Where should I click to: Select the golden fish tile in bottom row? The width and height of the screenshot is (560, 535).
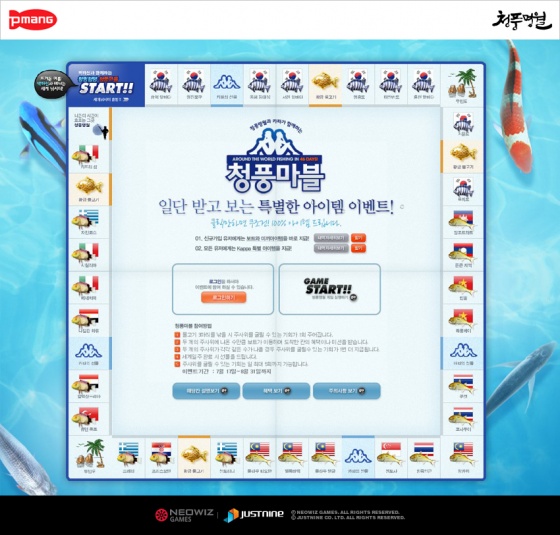[194, 456]
